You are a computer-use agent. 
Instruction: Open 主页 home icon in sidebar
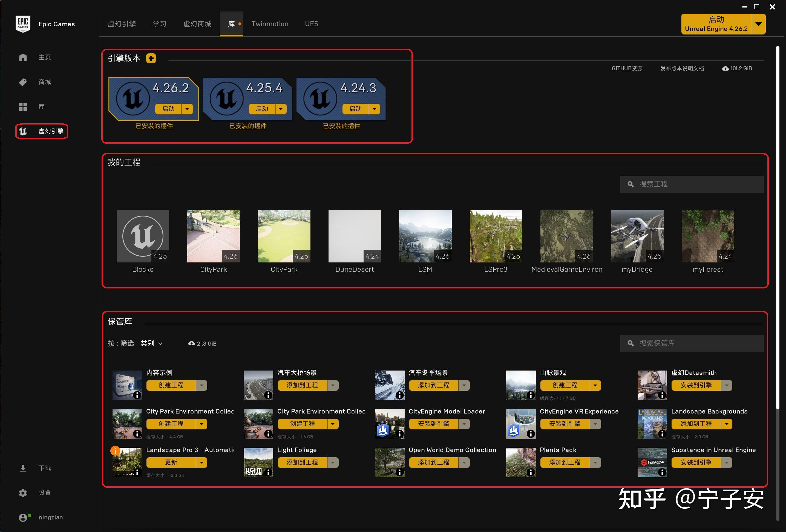23,57
